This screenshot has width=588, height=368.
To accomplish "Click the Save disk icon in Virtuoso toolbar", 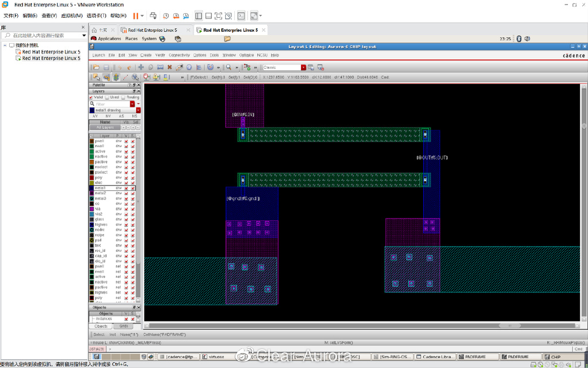I will click(106, 67).
